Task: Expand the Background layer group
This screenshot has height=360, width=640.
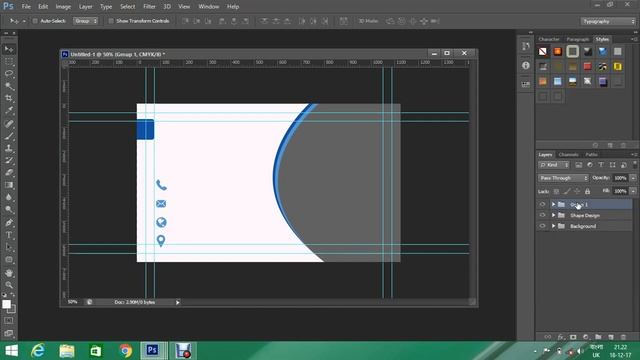Action: click(x=553, y=226)
